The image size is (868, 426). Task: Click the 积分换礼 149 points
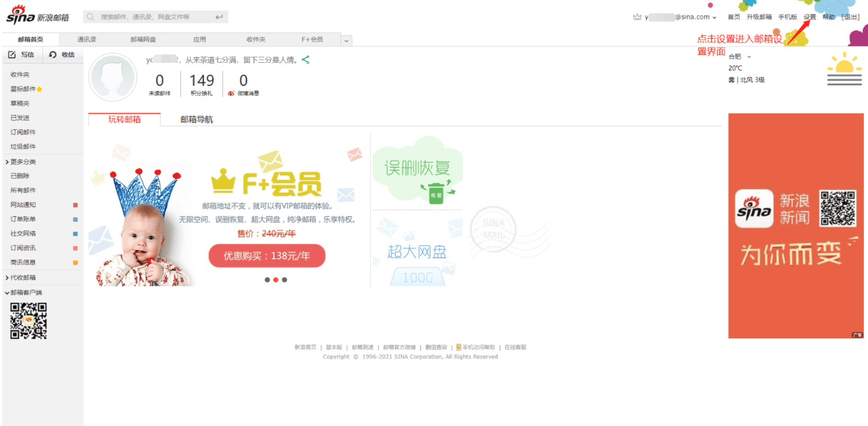coord(202,81)
